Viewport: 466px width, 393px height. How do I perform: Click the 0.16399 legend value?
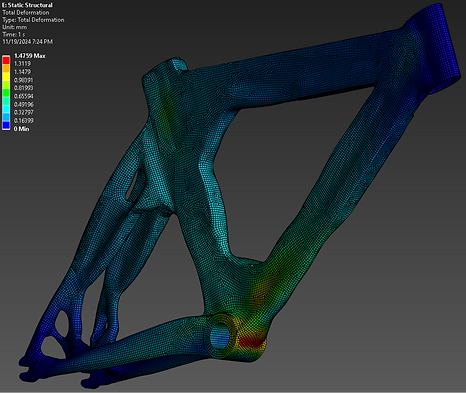(23, 120)
